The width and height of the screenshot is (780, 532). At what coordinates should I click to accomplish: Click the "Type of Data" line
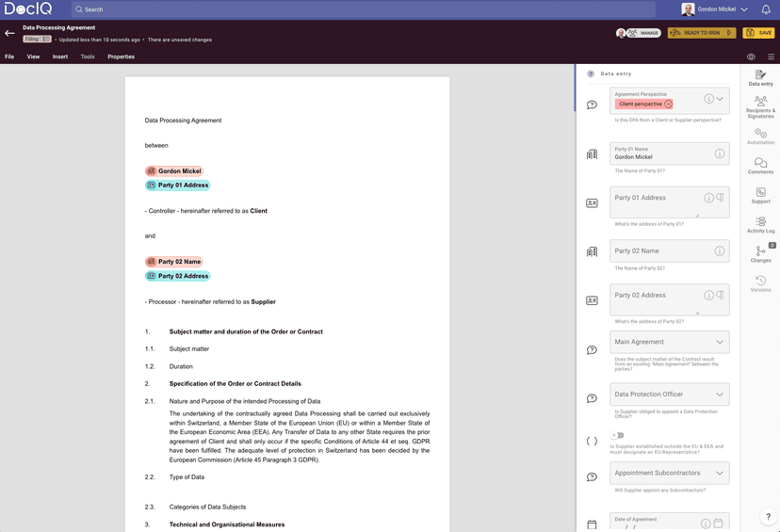coord(187,477)
